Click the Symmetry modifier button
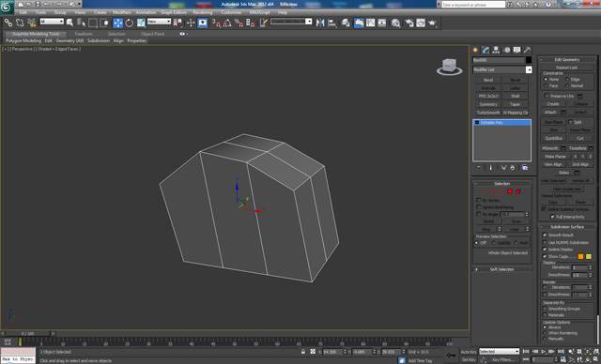Viewport: 601px width, 364px height. pyautogui.click(x=488, y=104)
